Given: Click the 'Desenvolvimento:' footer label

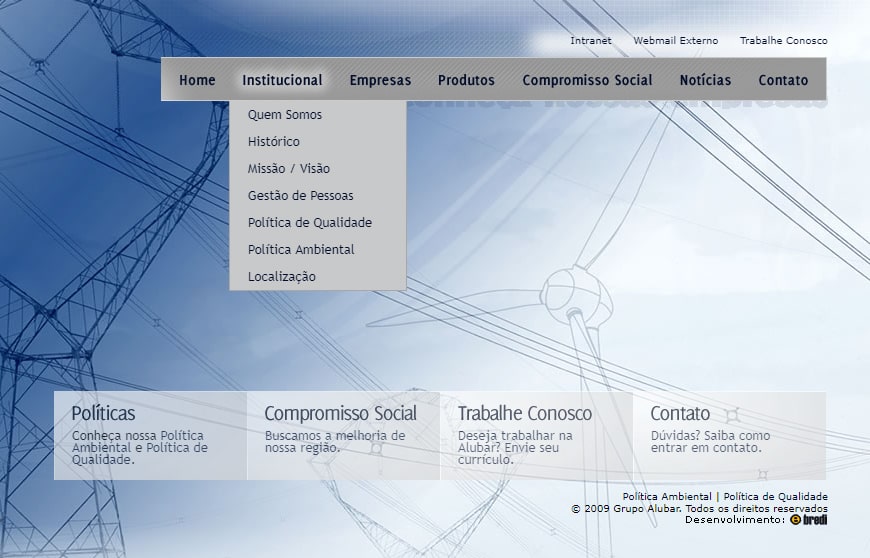Looking at the screenshot, I should (735, 520).
